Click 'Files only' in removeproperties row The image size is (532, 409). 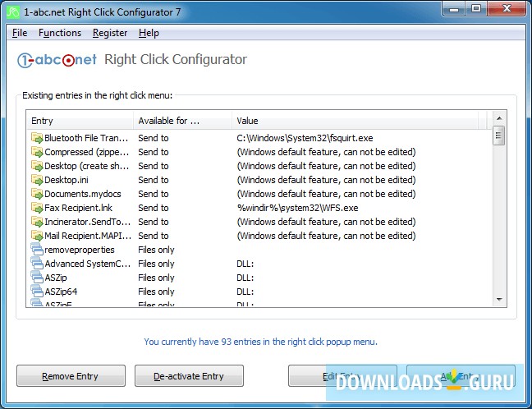[156, 250]
